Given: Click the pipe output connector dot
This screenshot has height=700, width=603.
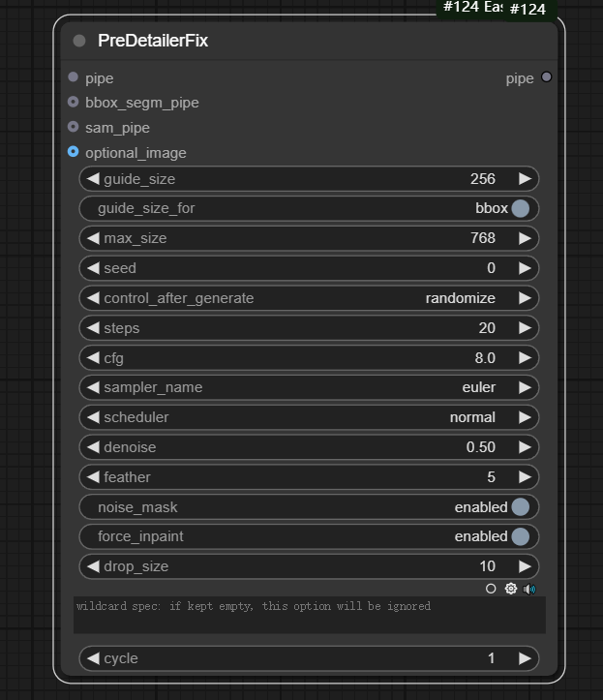Looking at the screenshot, I should point(546,77).
